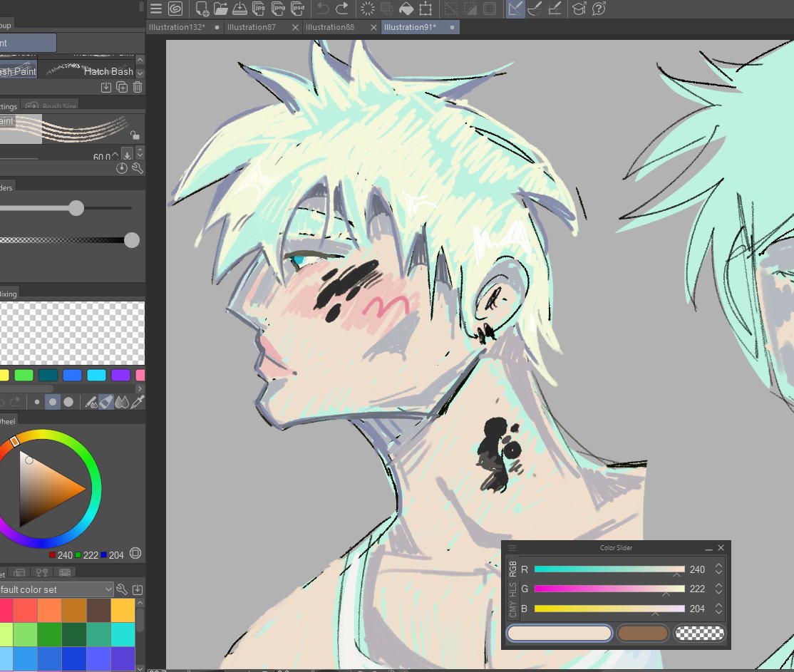Select the medium brush dot size
The width and height of the screenshot is (794, 672).
coord(53,402)
